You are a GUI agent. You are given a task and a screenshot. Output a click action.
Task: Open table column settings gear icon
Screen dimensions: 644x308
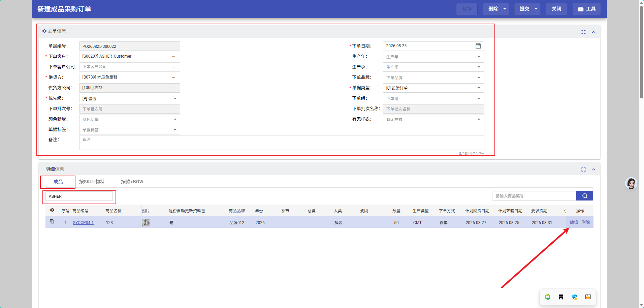(x=52, y=210)
